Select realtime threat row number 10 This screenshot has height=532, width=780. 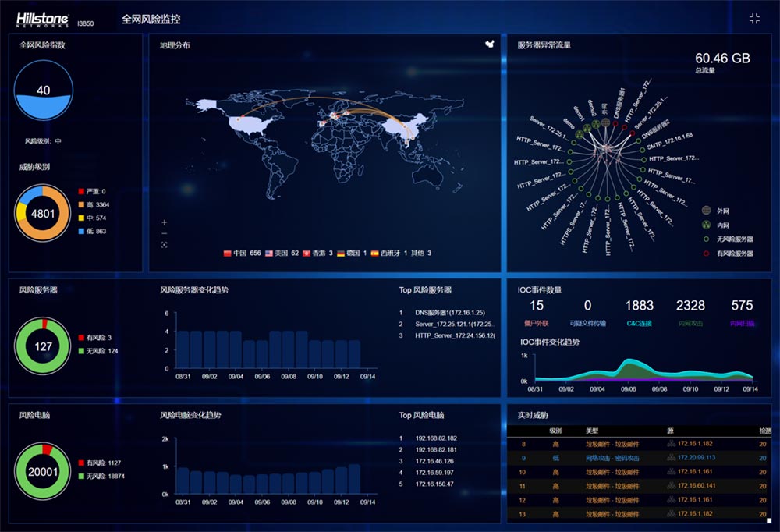[x=640, y=472]
